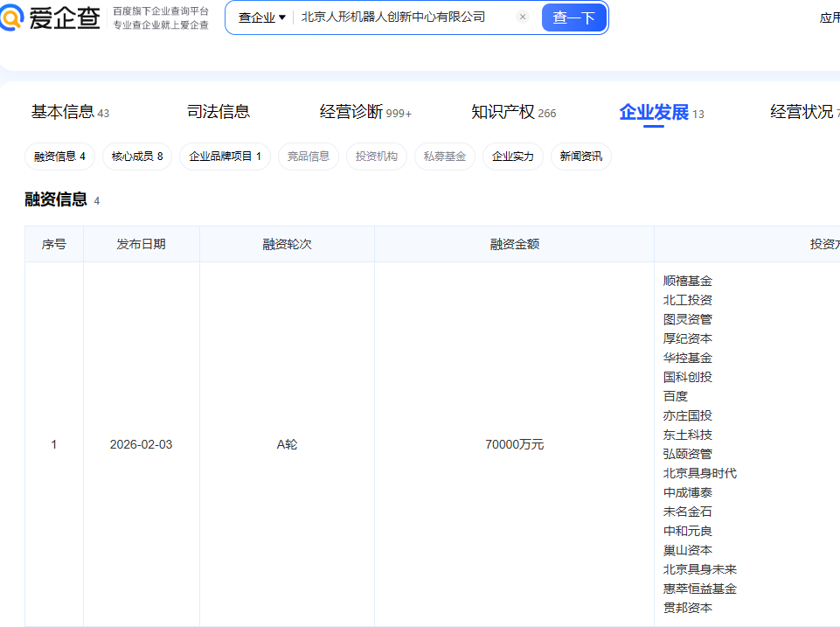
Task: Open investor 北京具身未来
Action: [699, 570]
